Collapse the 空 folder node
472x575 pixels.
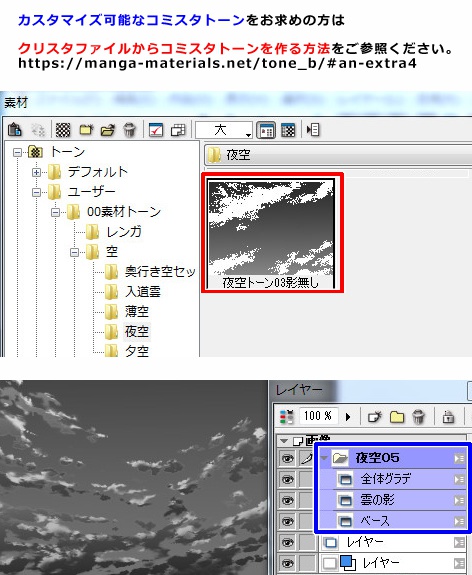[x=74, y=252]
